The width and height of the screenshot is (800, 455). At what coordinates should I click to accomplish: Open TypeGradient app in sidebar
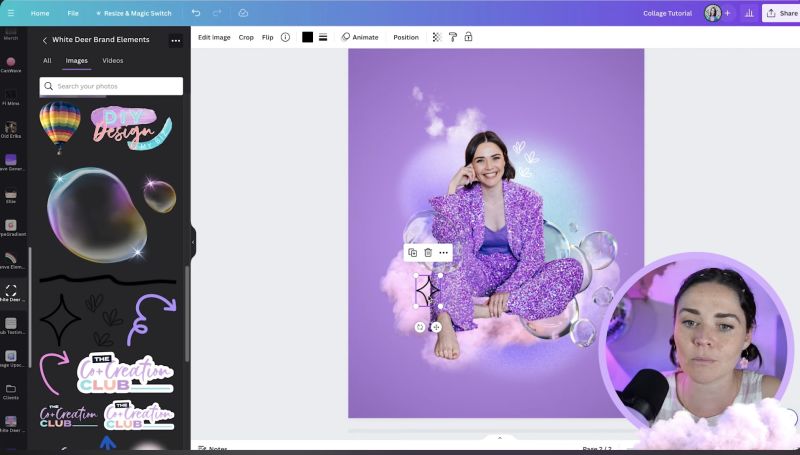click(x=11, y=228)
